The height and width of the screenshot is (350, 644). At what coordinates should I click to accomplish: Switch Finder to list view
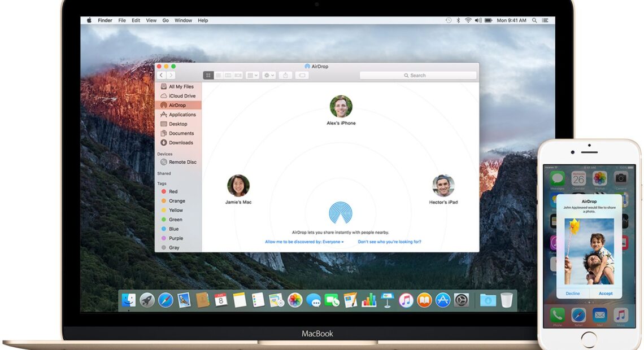coord(218,76)
